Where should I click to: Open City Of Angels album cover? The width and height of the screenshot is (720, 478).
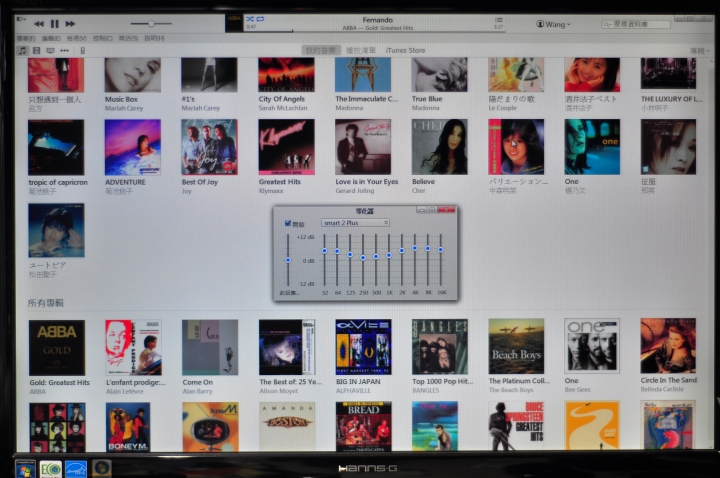click(286, 75)
